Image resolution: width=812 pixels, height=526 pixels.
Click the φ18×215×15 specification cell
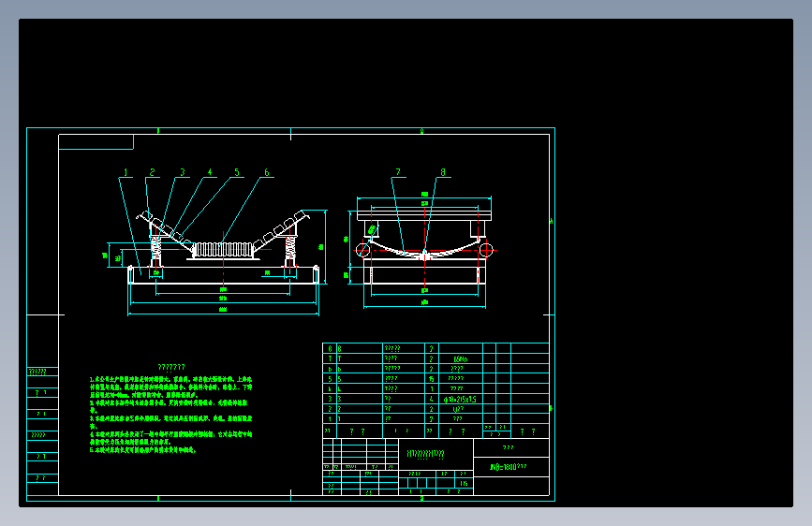click(x=460, y=399)
